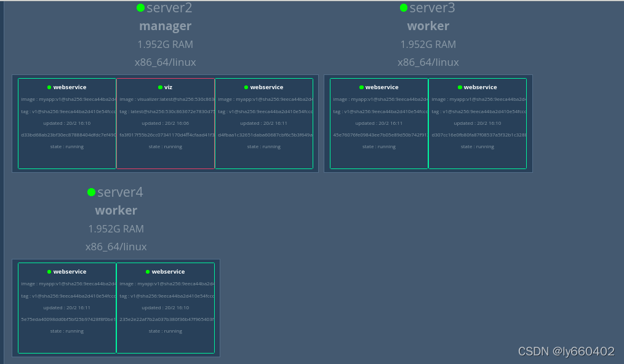624x364 pixels.
Task: Click state : running in container 5e75eda4
Action: 67,331
